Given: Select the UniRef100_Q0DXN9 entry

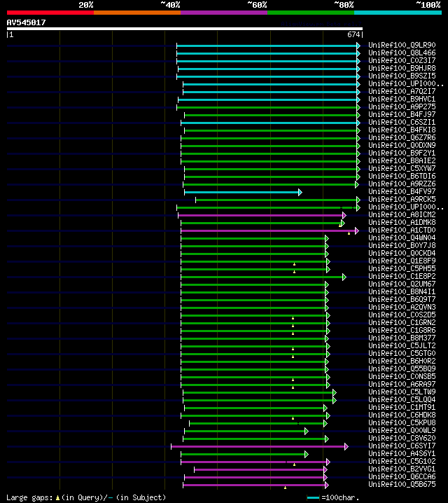Looking at the screenshot, I should tap(402, 145).
